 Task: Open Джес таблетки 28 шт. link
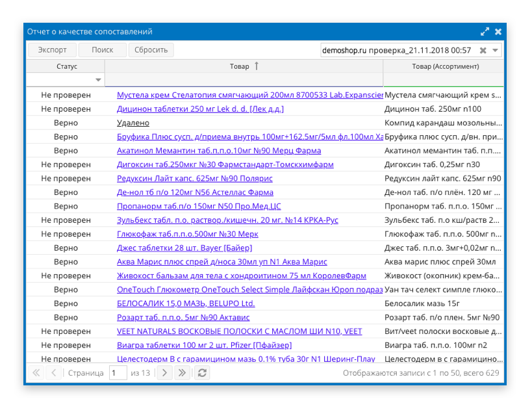point(184,248)
